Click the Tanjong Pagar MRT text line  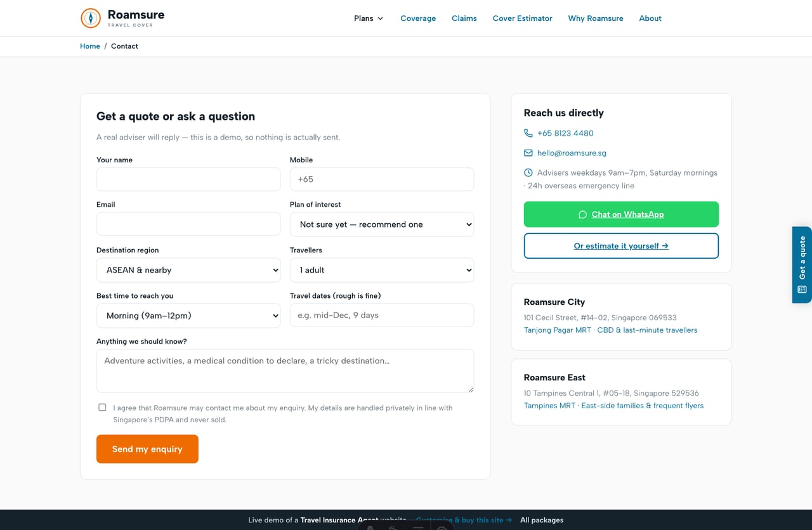pos(610,330)
